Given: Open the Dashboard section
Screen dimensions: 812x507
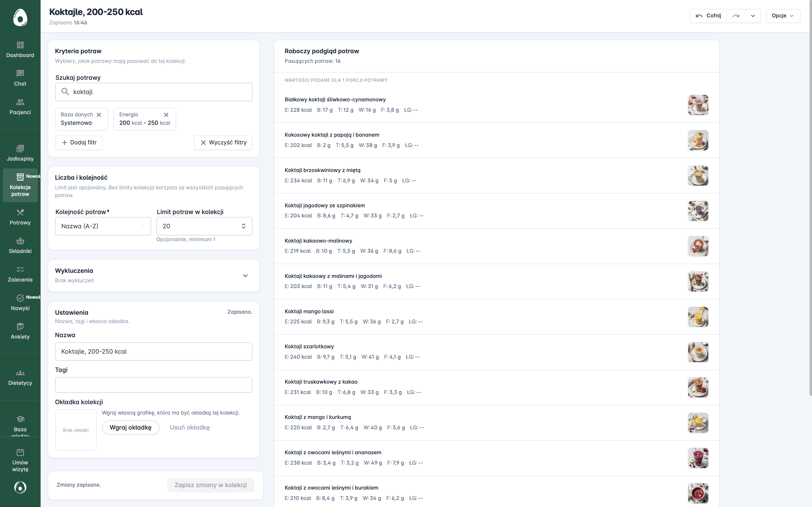Looking at the screenshot, I should 20,50.
